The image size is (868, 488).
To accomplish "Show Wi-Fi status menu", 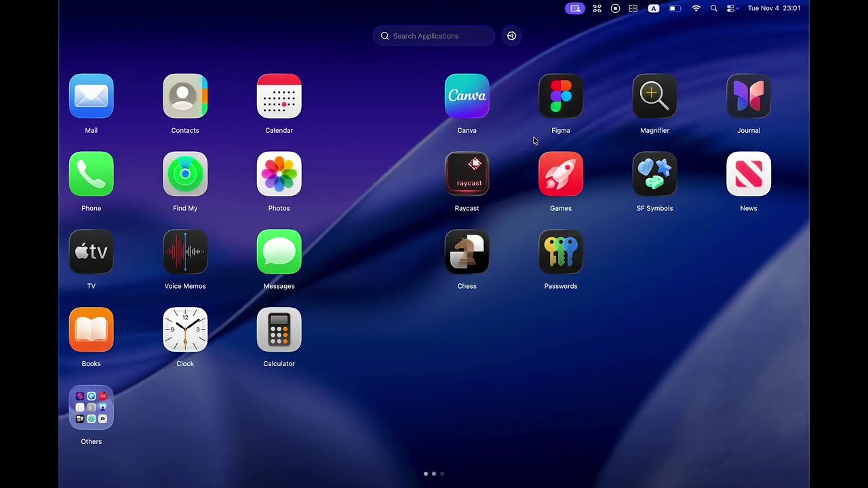I will [x=696, y=8].
